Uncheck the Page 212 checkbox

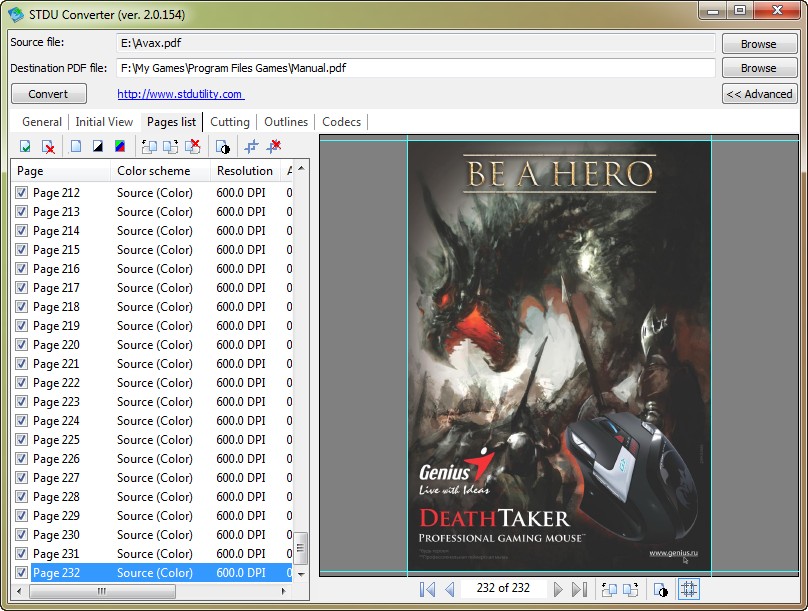[x=21, y=193]
